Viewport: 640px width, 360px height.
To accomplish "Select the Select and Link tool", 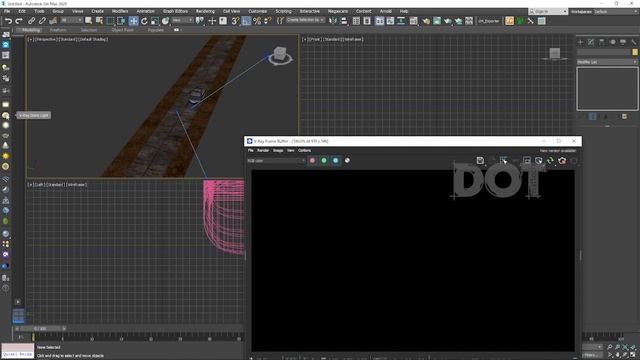I will tap(31, 21).
